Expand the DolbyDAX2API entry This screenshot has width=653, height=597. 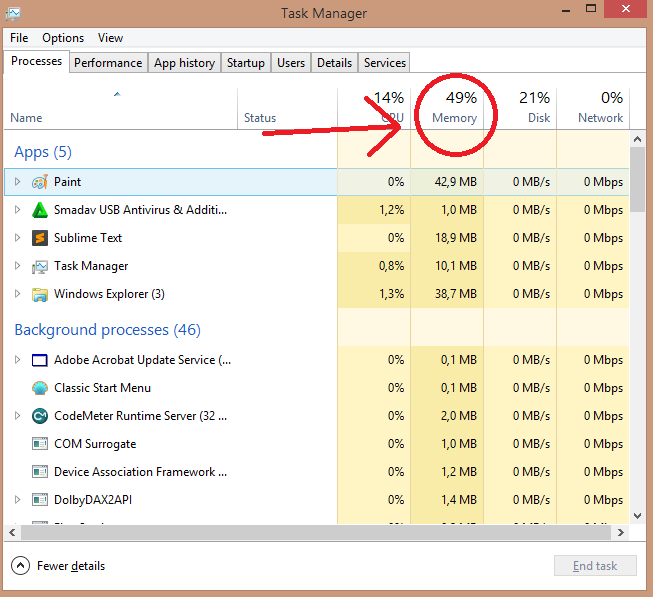tap(17, 500)
